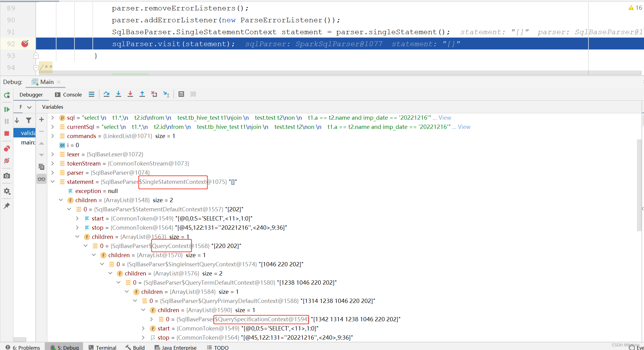644x350 pixels.
Task: Toggle breakpoint on line 92
Action: (x=25, y=44)
